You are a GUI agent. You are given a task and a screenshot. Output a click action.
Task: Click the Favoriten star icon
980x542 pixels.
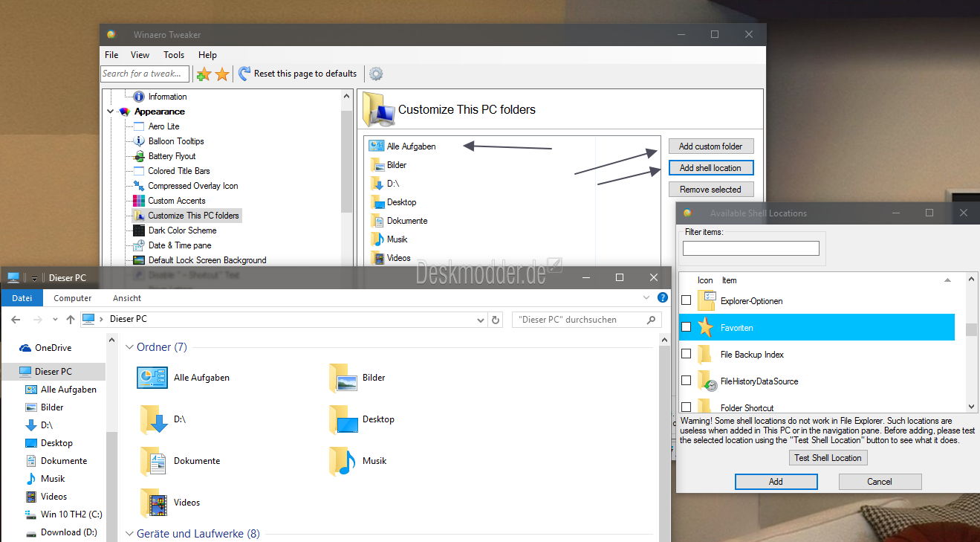click(706, 327)
